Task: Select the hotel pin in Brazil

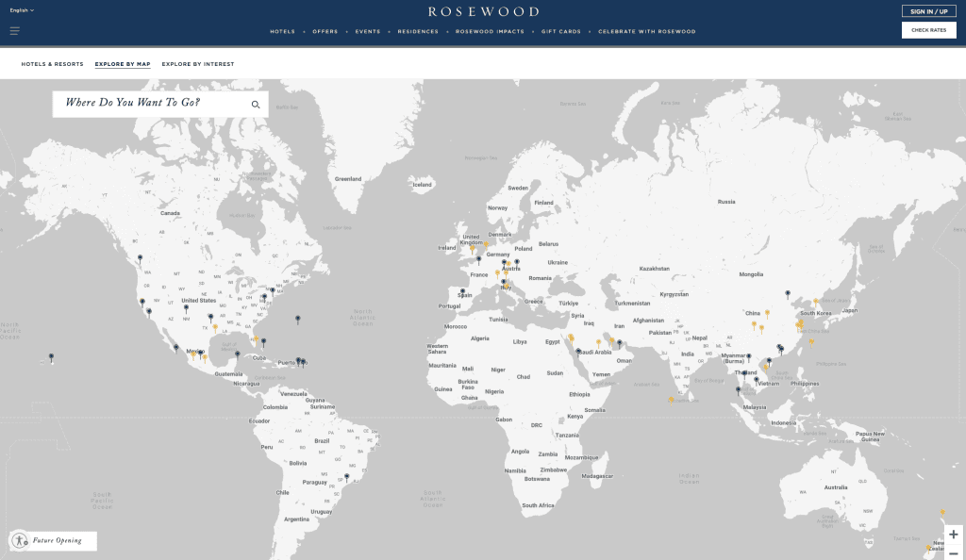Action: (x=347, y=478)
